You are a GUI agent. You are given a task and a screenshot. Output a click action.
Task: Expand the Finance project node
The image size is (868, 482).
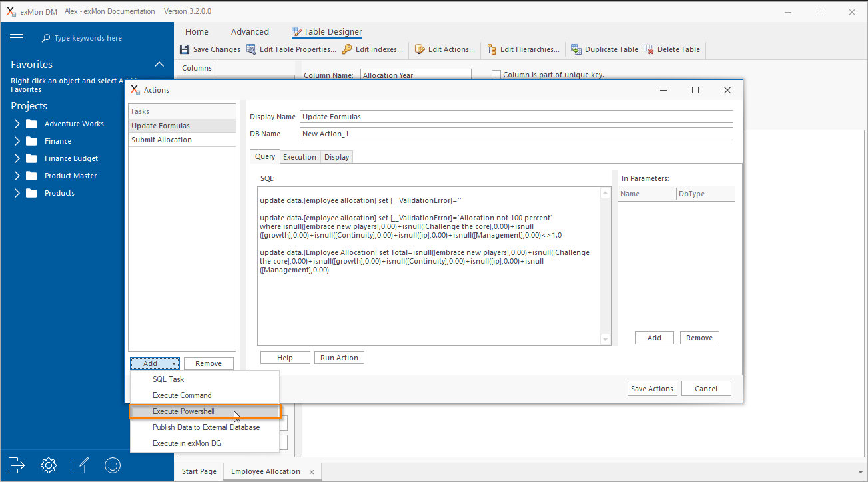click(x=17, y=141)
